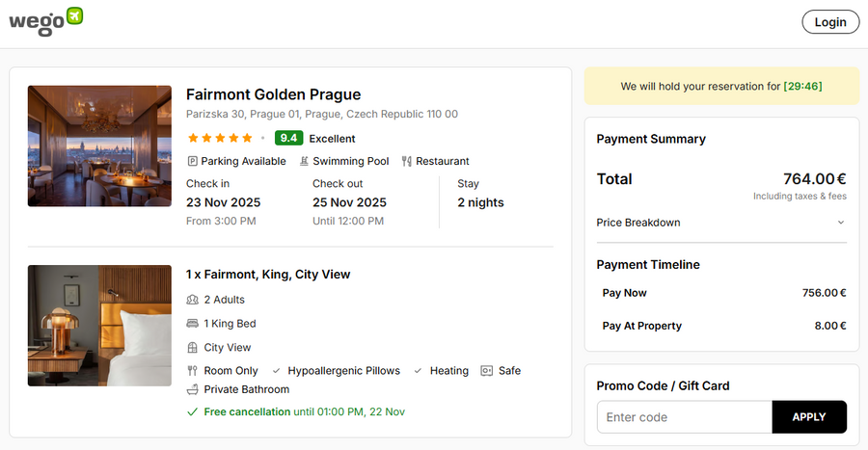Click the Free cancellation policy text
868x450 pixels.
[x=247, y=412]
